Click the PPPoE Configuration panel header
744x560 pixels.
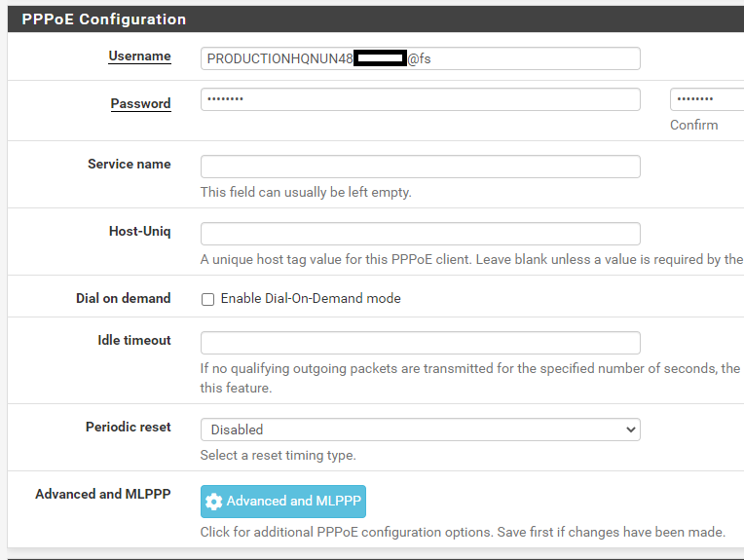104,19
